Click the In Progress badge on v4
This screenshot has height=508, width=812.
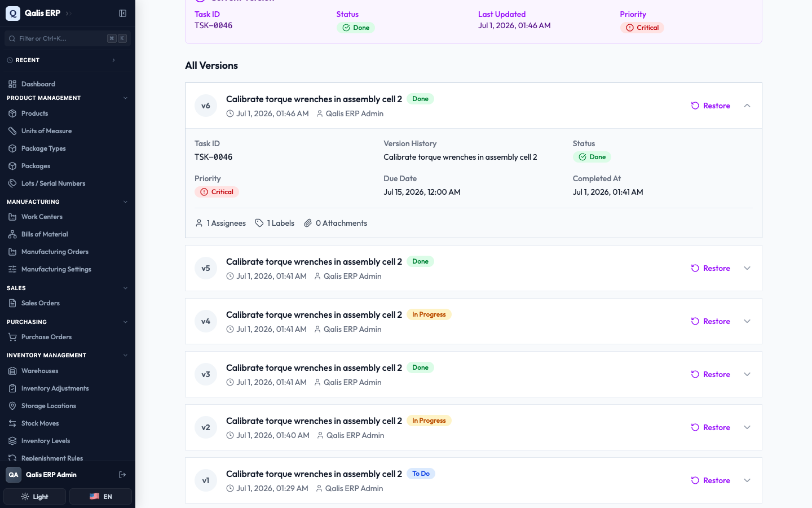(429, 314)
